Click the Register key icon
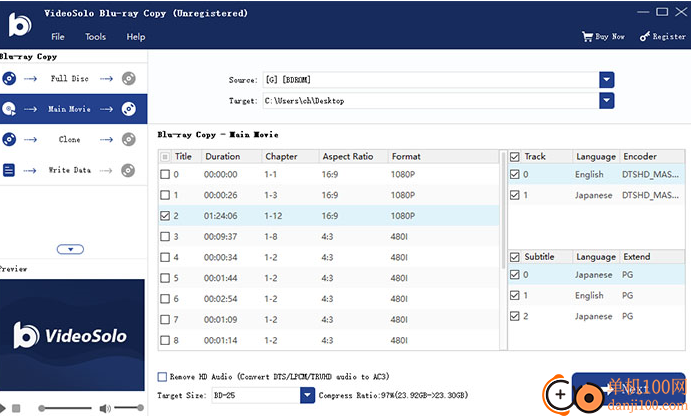Screen dimensions: 691x416 pyautogui.click(x=645, y=37)
